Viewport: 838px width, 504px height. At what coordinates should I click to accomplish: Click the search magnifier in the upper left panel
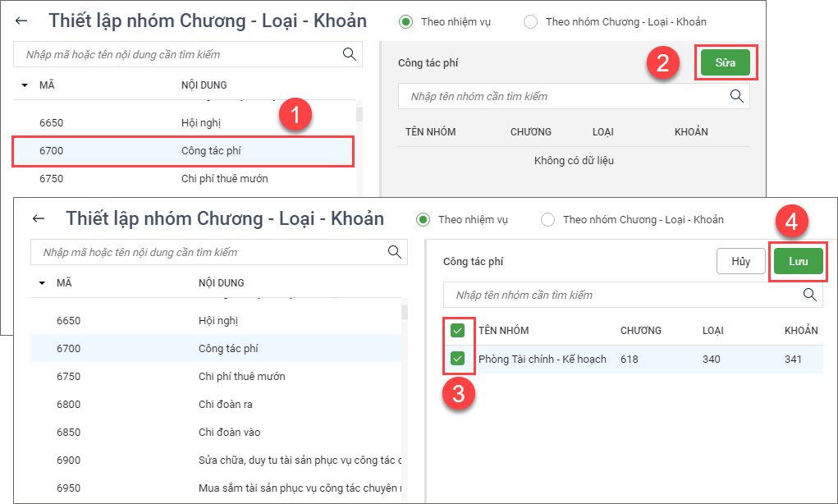click(349, 54)
